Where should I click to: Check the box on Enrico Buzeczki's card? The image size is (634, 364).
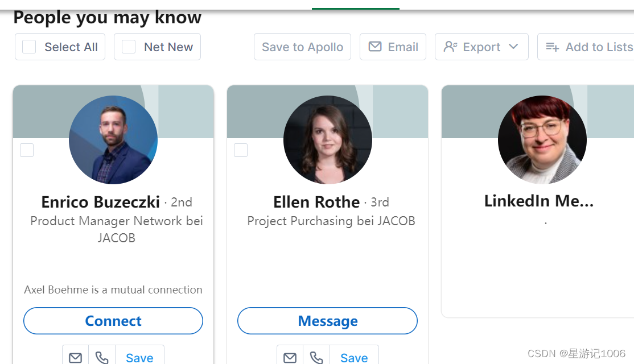[27, 150]
